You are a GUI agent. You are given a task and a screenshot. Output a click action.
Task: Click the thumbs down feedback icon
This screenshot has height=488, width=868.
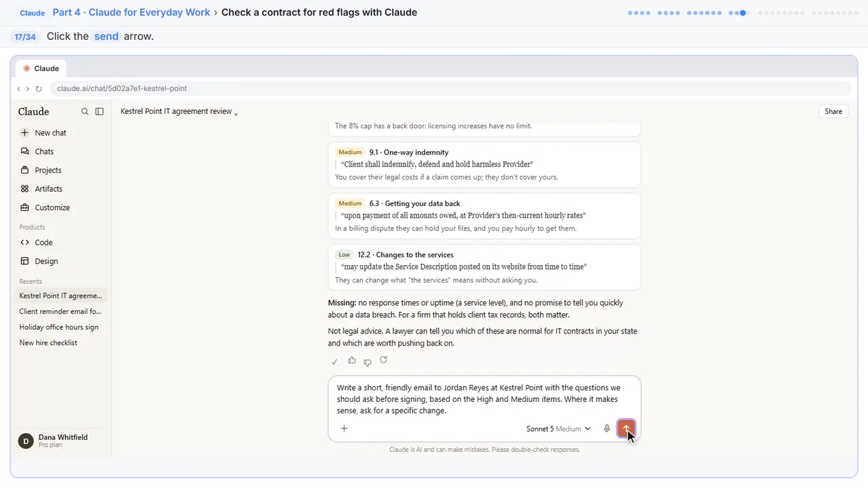pos(368,361)
